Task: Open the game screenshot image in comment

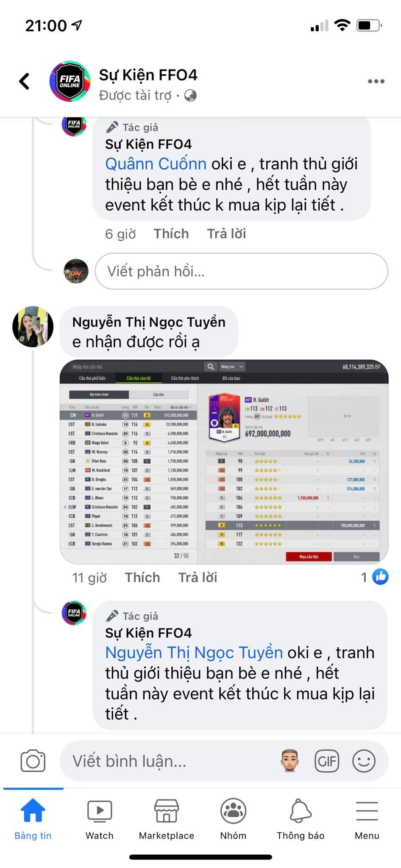Action: 224,462
